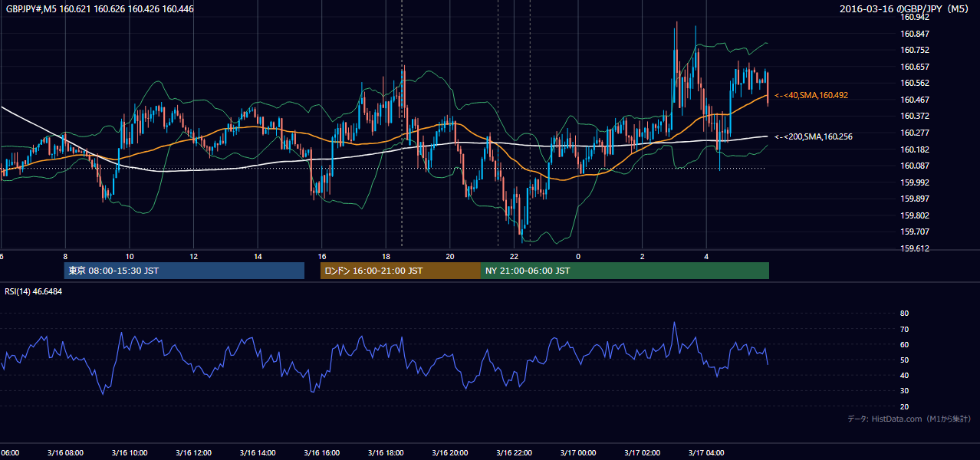Screen dimensions: 980x460
Task: Select the Tokyo 08:00-15:30 JST session bar
Action: click(x=184, y=271)
